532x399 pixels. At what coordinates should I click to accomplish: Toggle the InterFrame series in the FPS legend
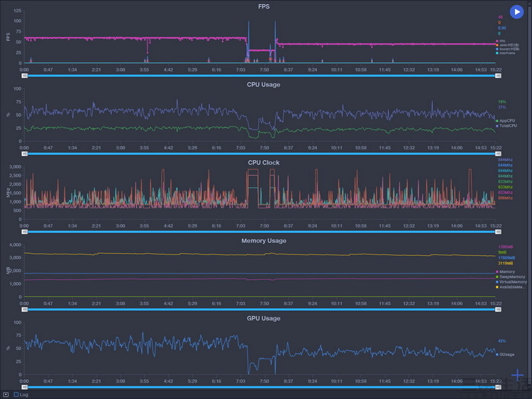coord(506,53)
